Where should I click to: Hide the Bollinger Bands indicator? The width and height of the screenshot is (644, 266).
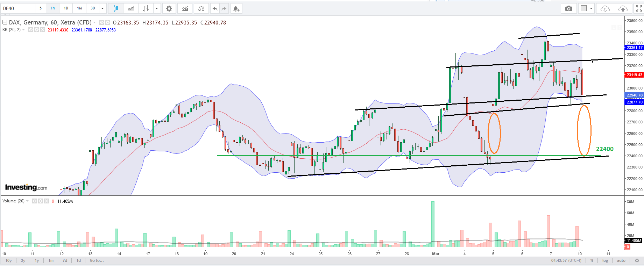pos(31,30)
